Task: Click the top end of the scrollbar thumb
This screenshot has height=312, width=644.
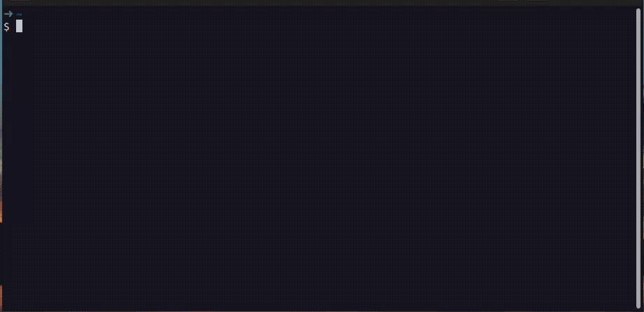Action: click(x=638, y=11)
